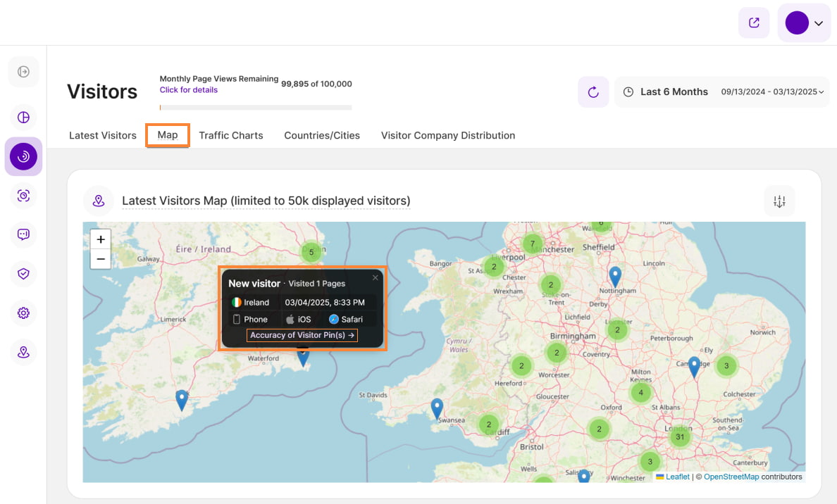The height and width of the screenshot is (504, 837).
Task: Click the London cluster marker showing 31
Action: pyautogui.click(x=680, y=436)
